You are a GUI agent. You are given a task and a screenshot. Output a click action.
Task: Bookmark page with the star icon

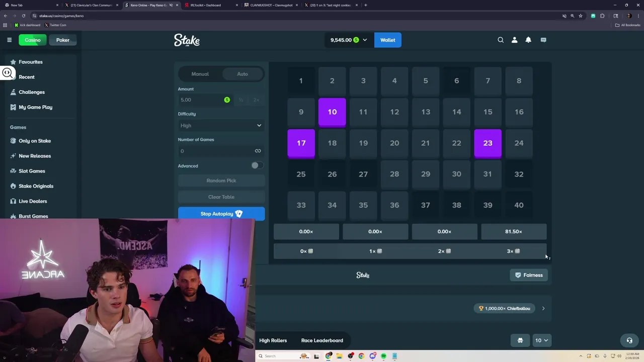tap(581, 16)
